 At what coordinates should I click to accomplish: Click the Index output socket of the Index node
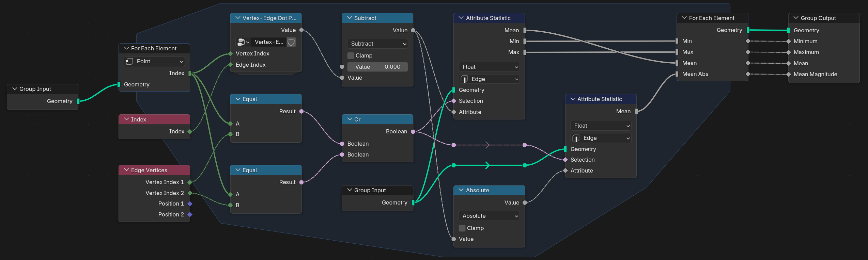pos(190,132)
